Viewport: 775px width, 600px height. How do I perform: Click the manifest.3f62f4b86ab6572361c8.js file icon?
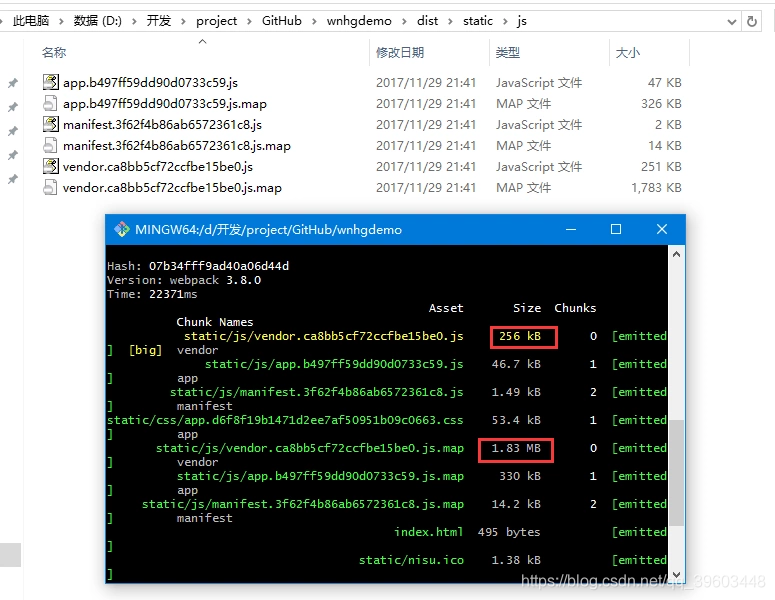click(50, 124)
